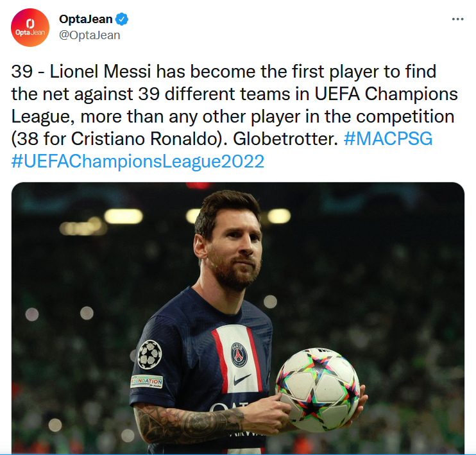Click the leading "39" in the tweet
The image size is (476, 455).
click(22, 72)
